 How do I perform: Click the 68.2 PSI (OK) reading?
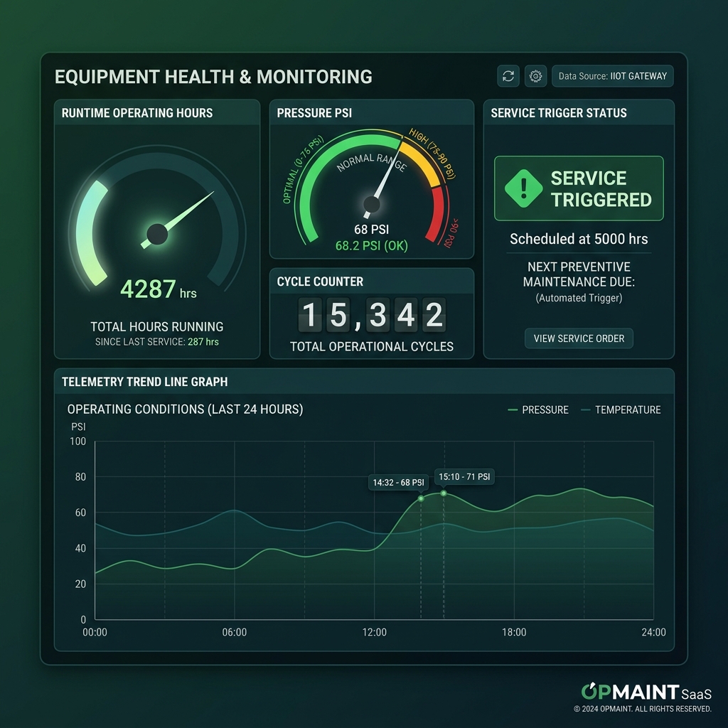click(371, 245)
